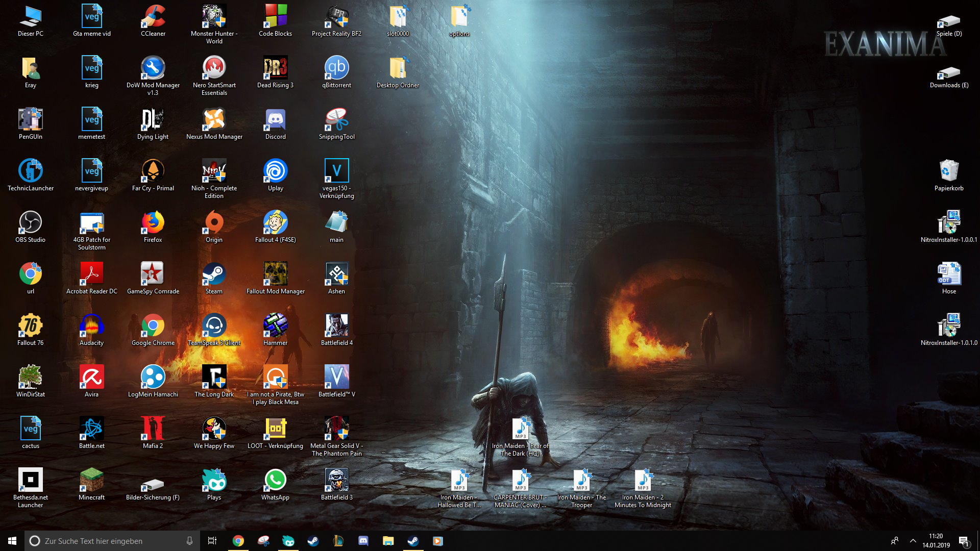Select the SnippingTool desktop shortcut
The height and width of the screenshot is (551, 980).
tap(337, 124)
